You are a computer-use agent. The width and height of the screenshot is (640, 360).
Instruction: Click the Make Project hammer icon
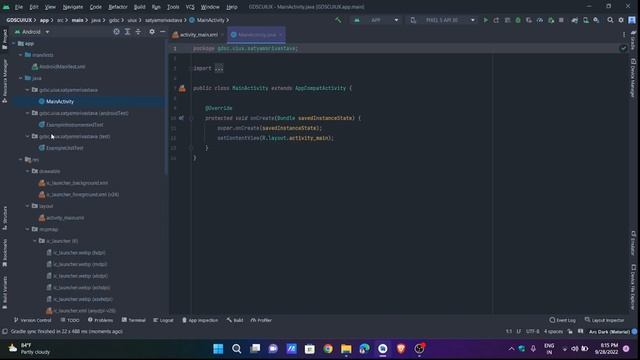coord(338,20)
